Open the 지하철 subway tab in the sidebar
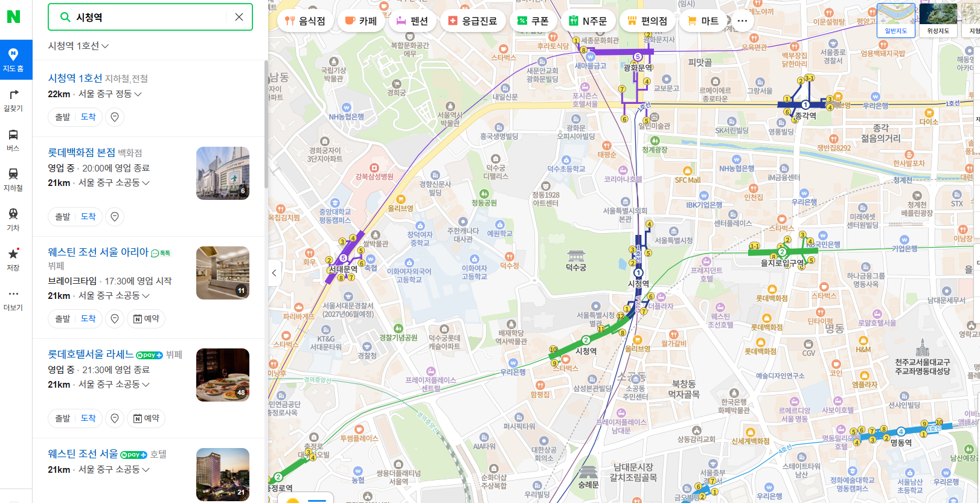 point(13,180)
